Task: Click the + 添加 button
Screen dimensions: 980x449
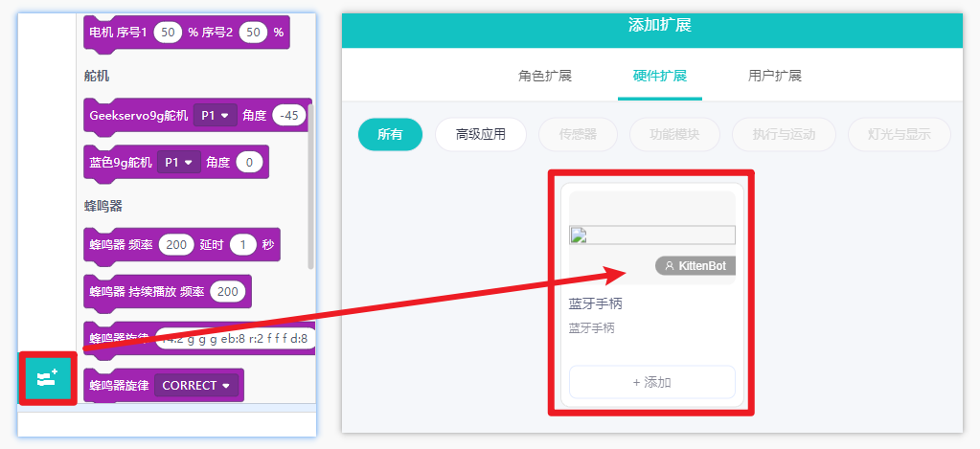Action: click(651, 382)
